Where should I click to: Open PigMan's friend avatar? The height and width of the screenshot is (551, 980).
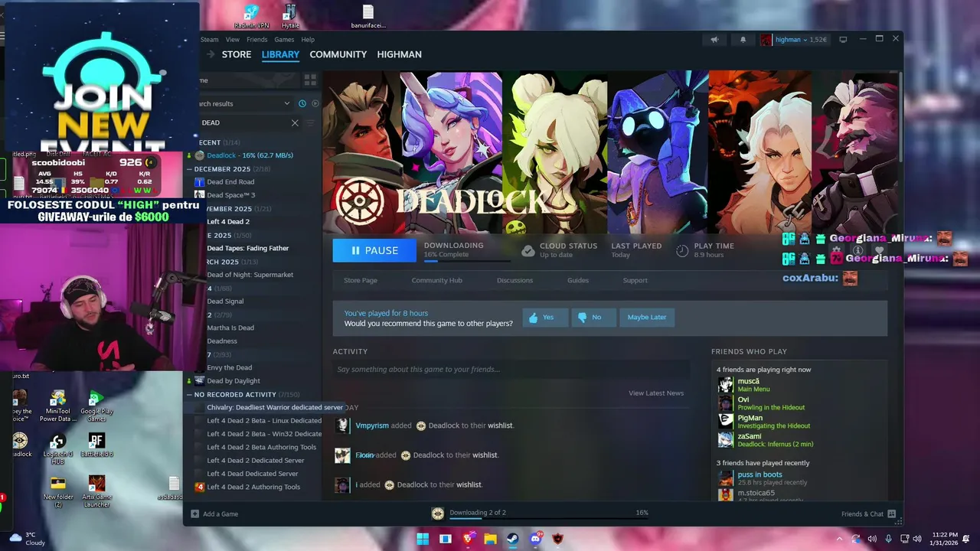[x=725, y=422]
